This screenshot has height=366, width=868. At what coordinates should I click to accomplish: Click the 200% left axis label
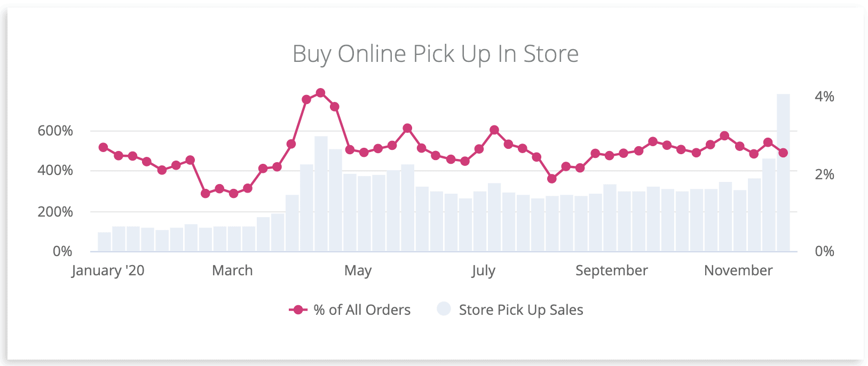[x=55, y=212]
